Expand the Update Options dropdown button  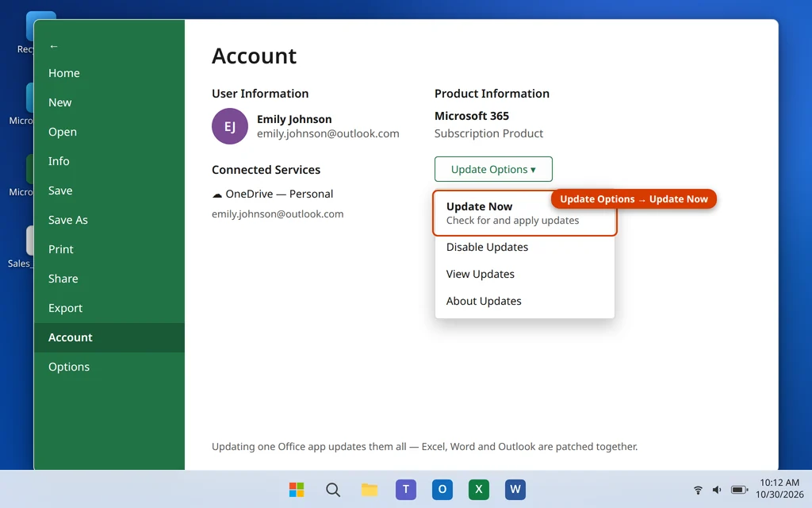coord(493,169)
